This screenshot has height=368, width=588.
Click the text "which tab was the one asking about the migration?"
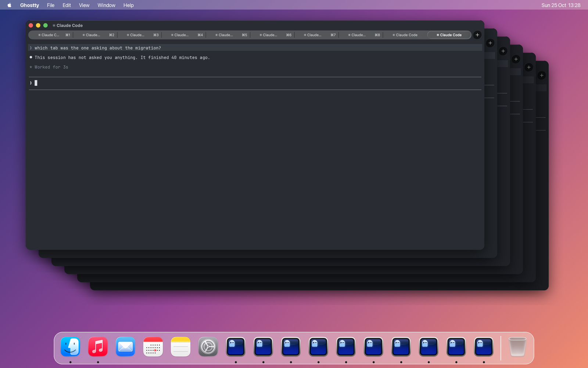coord(98,48)
